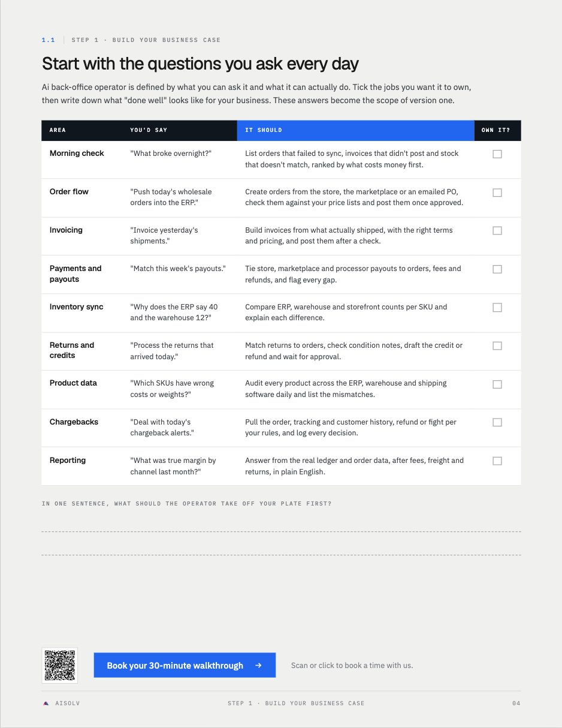Image resolution: width=562 pixels, height=728 pixels.
Task: Click Book your 30-minute walkthrough button
Action: 185,665
